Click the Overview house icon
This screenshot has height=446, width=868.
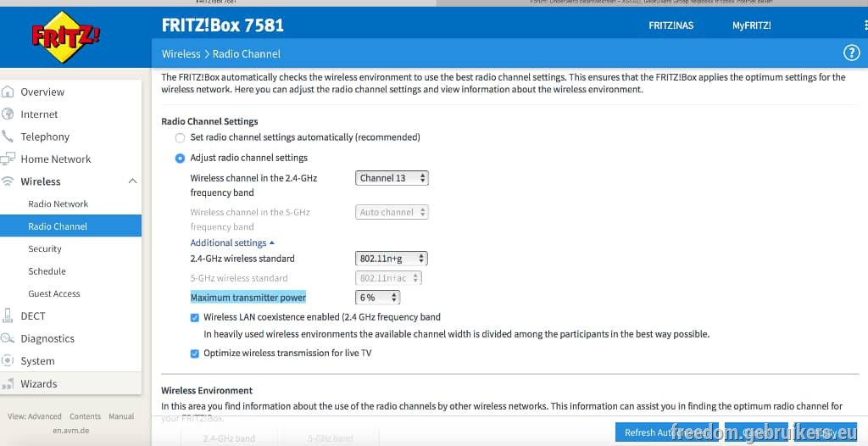[x=8, y=92]
